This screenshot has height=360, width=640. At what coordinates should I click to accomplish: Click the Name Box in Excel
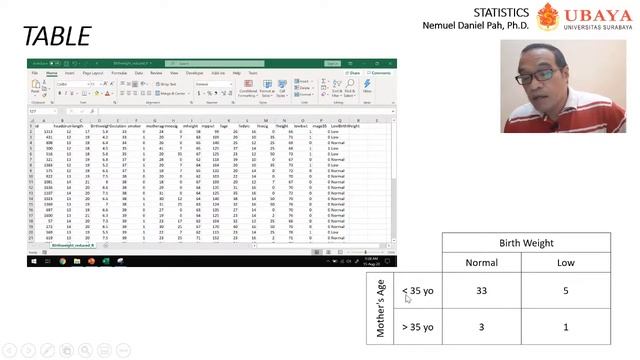tap(42, 111)
